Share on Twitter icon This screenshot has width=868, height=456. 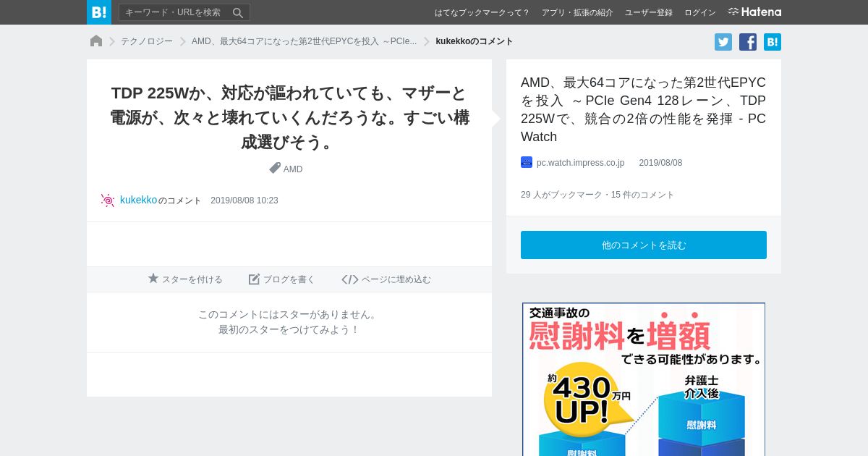(723, 42)
